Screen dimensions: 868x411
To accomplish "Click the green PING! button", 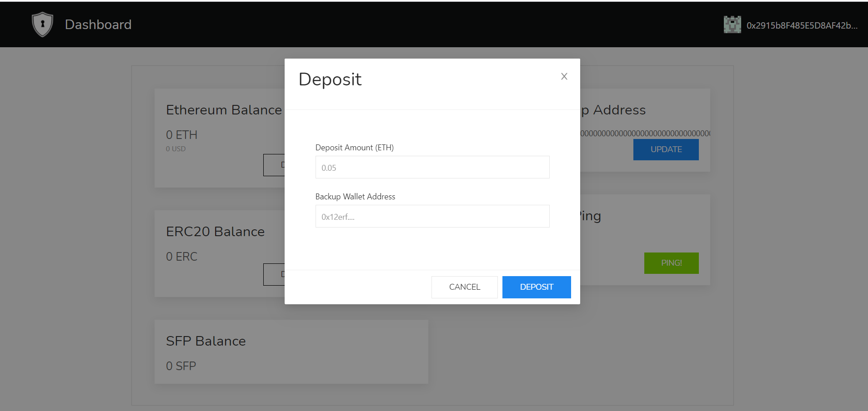I will (671, 263).
